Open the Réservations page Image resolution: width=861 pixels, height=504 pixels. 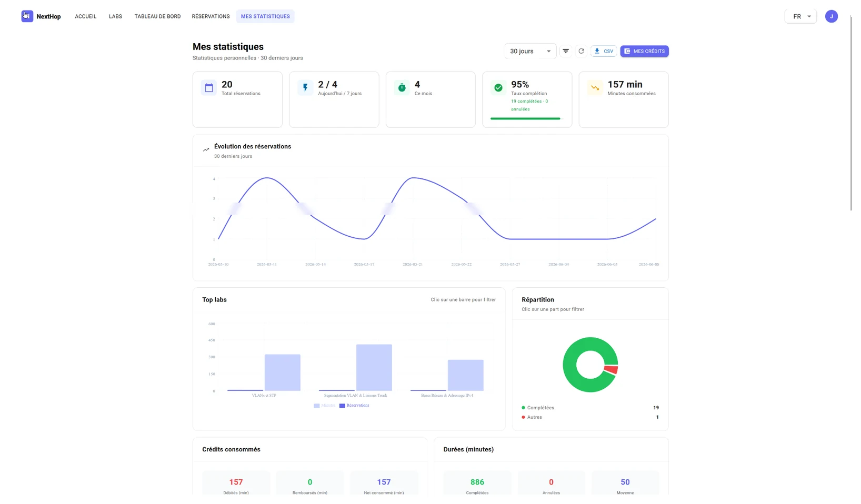[x=211, y=16]
